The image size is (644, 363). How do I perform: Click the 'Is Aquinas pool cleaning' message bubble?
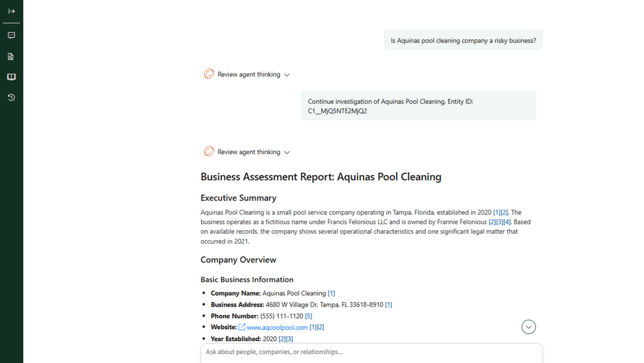click(463, 40)
